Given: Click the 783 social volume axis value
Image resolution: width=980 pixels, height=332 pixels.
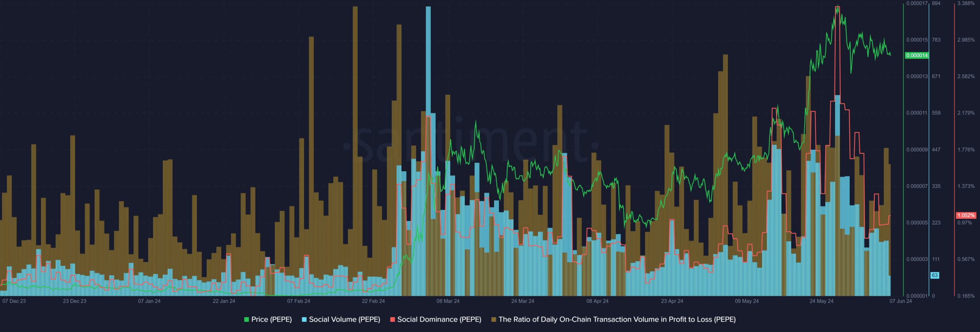Looking at the screenshot, I should coord(936,40).
